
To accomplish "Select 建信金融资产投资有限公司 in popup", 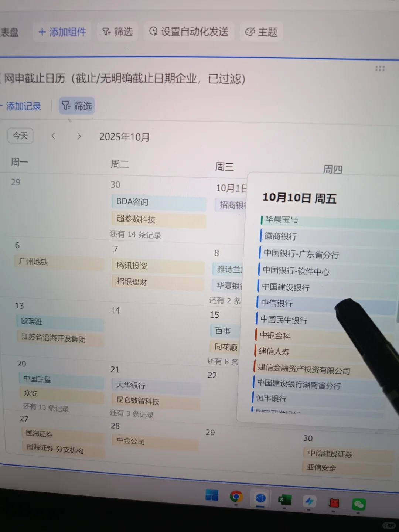I will (322, 369).
